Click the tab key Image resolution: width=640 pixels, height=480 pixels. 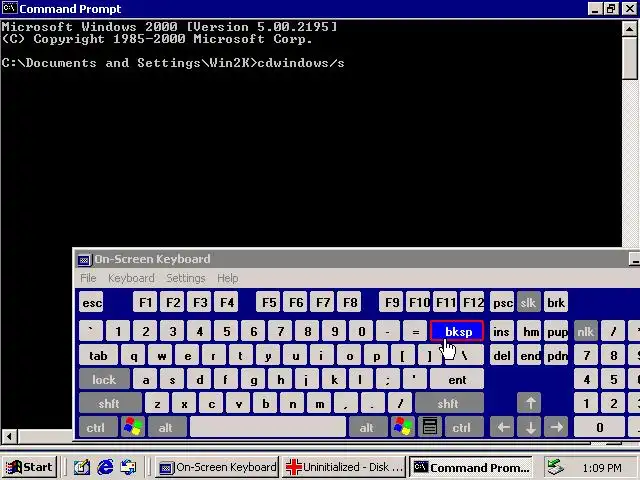98,355
